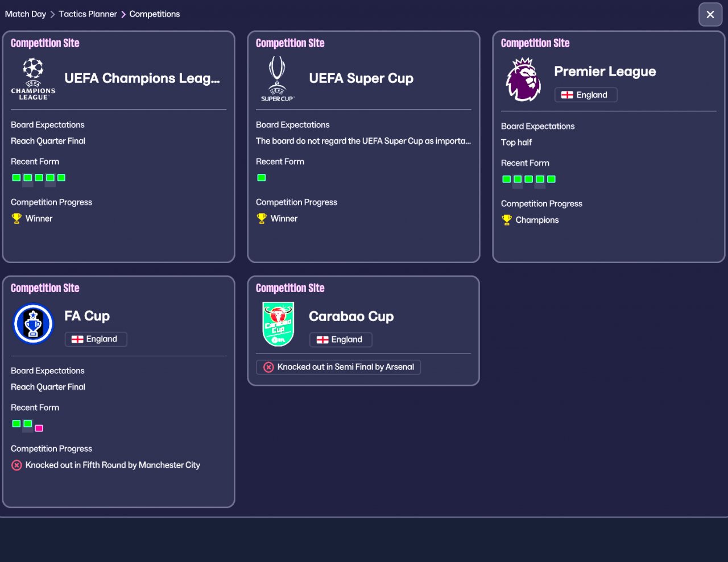Open UEFA Champions League competition title
728x562 pixels.
click(x=142, y=78)
